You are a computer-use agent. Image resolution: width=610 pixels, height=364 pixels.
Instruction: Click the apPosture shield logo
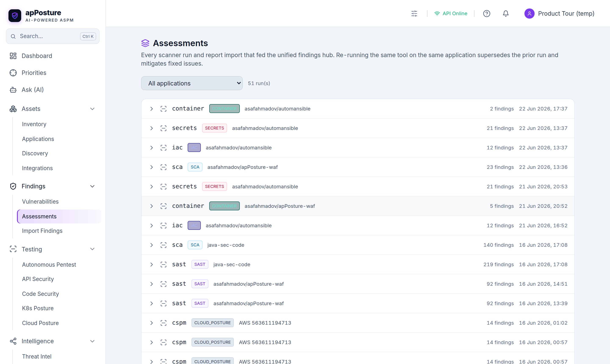click(x=15, y=16)
